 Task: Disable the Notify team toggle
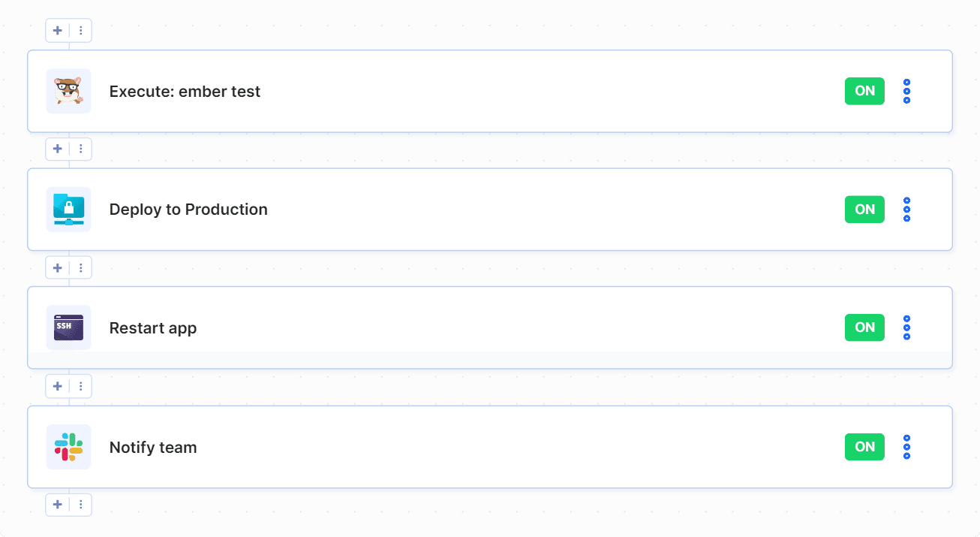[x=864, y=446]
